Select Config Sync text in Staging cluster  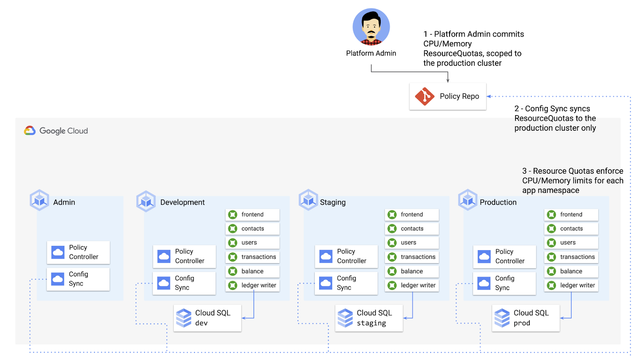346,283
